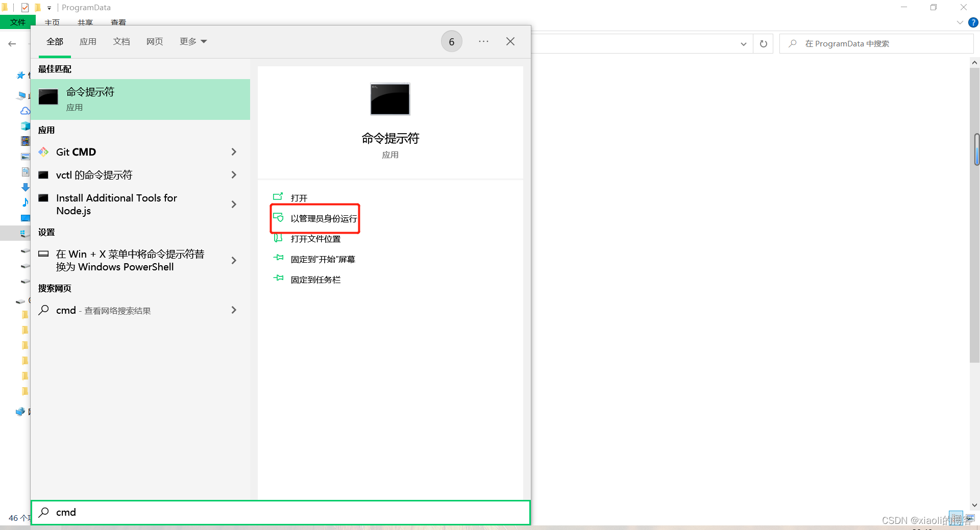Open the Git CMD search result
Viewport: 980px width, 530px height.
coord(140,152)
